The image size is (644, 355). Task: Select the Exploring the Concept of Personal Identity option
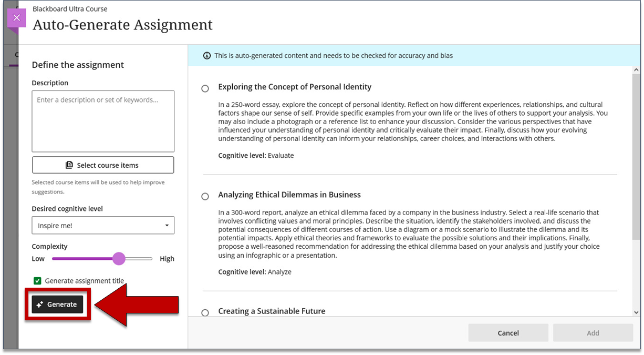pyautogui.click(x=205, y=89)
